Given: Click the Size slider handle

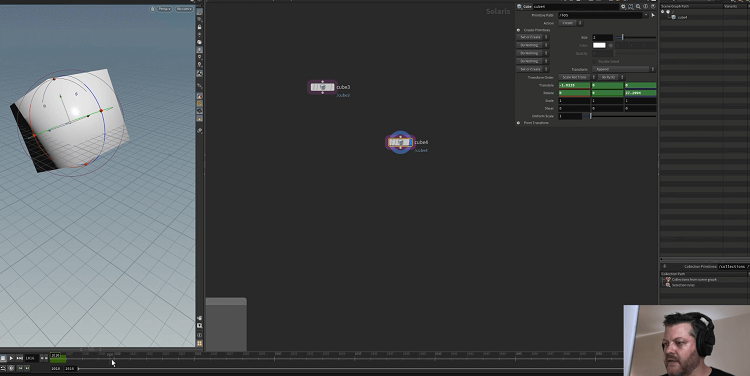Looking at the screenshot, I should pos(622,37).
